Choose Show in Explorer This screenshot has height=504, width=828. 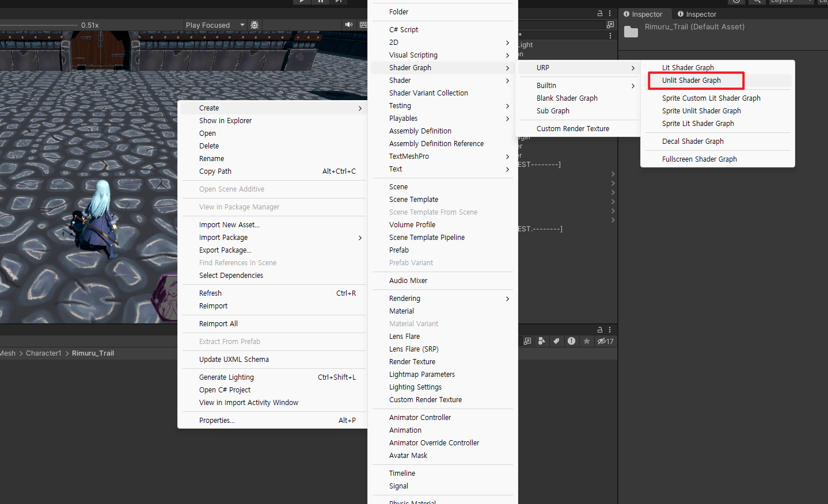coord(274,120)
